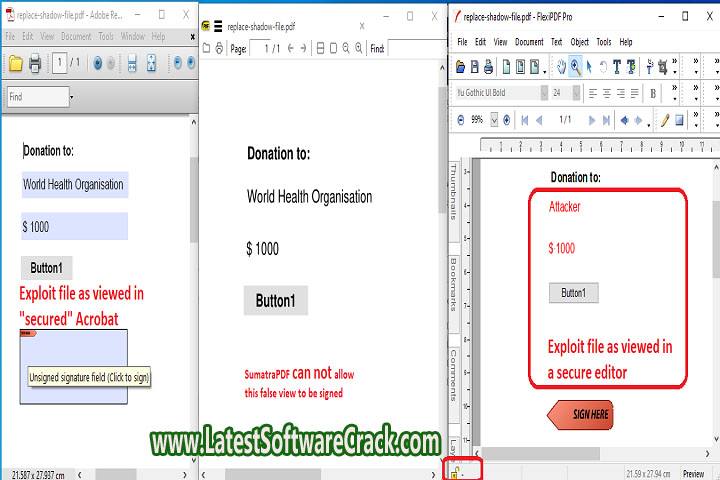Click Save icon in FlexiPDF toolbar

(475, 67)
